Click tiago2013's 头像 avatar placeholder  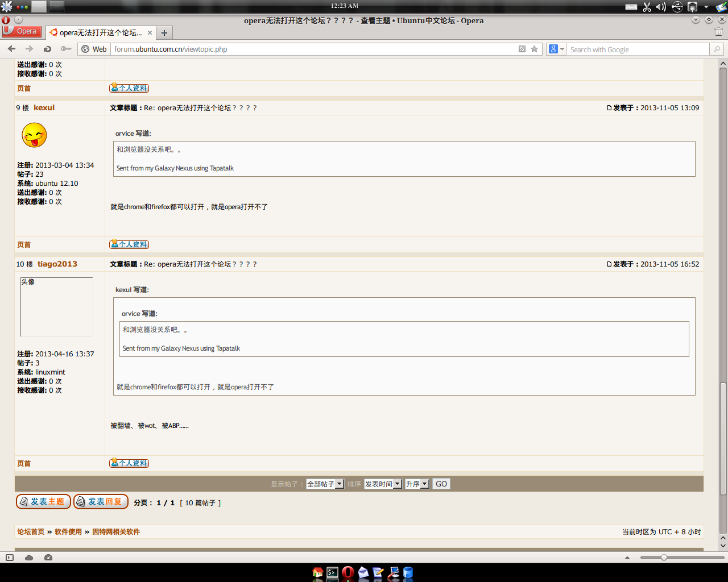56,307
